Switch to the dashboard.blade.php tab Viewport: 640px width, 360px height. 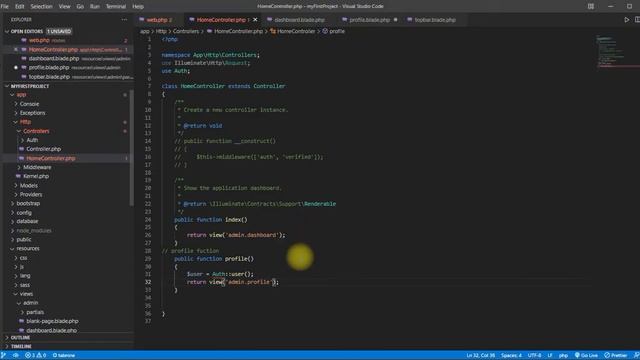coord(299,20)
